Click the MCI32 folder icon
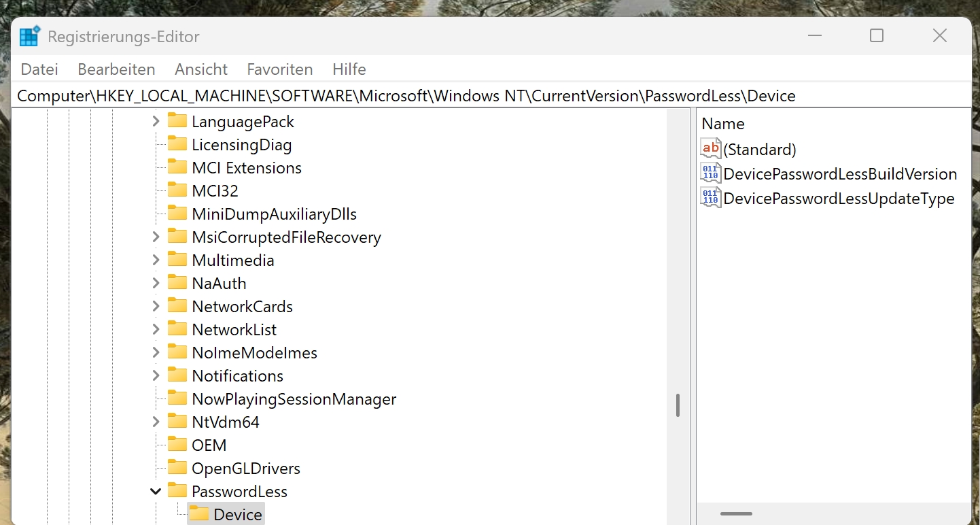980x525 pixels. pos(177,190)
